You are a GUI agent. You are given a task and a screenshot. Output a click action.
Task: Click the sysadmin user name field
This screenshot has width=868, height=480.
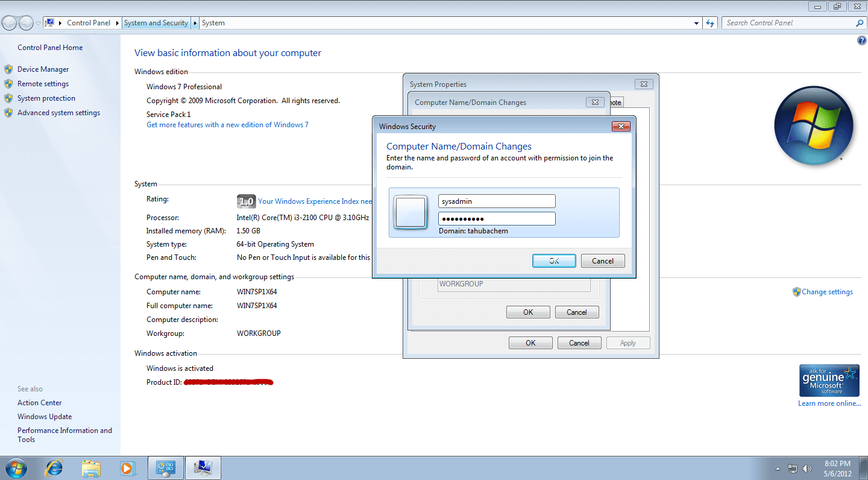point(497,201)
